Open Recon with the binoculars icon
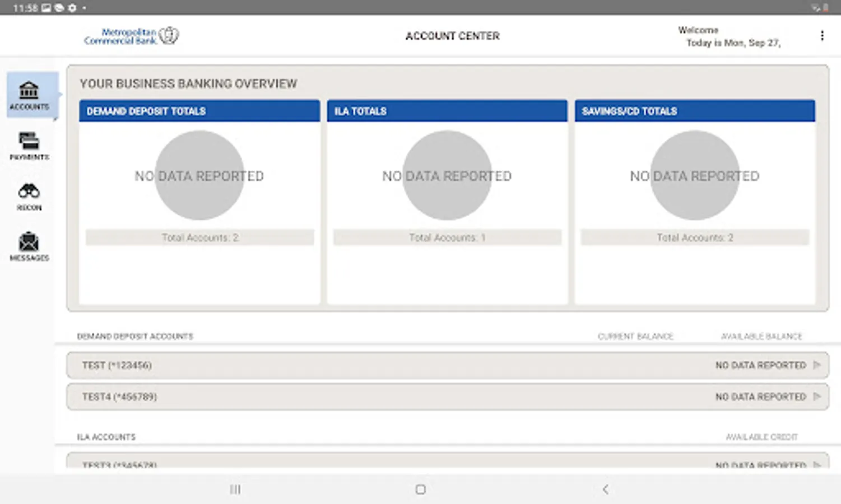841x504 pixels. pyautogui.click(x=29, y=197)
